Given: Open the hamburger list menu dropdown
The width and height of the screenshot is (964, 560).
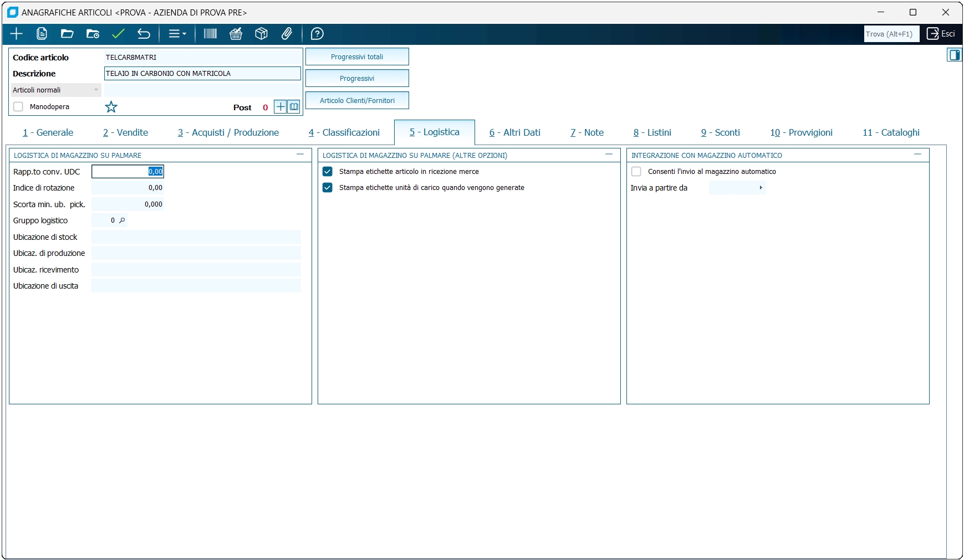Looking at the screenshot, I should point(177,34).
